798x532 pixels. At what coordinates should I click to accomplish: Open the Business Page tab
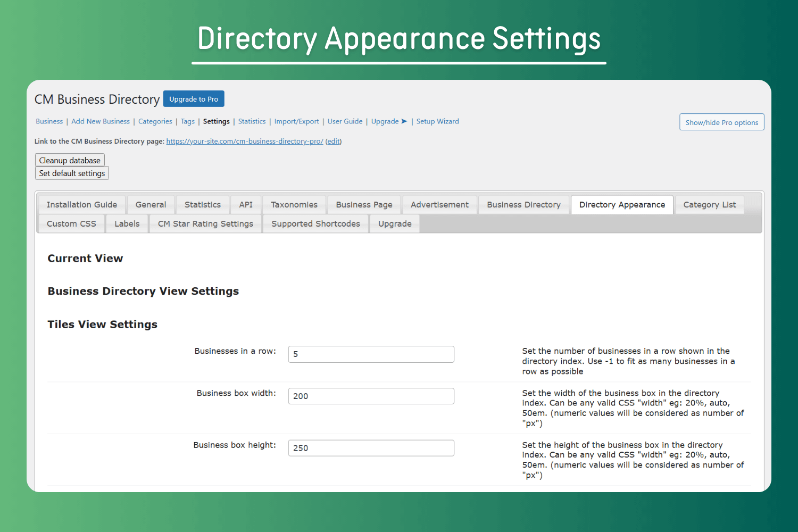coord(364,205)
